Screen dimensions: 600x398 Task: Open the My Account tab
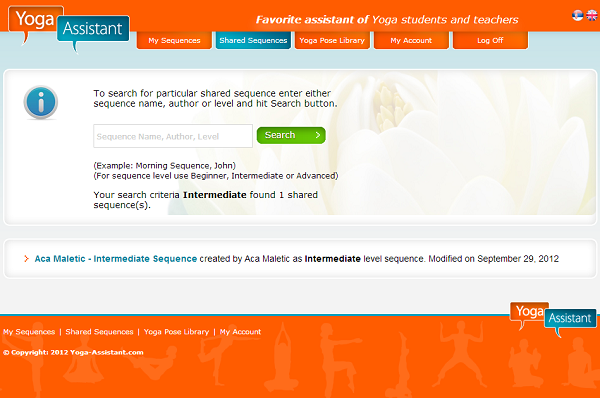coord(411,40)
